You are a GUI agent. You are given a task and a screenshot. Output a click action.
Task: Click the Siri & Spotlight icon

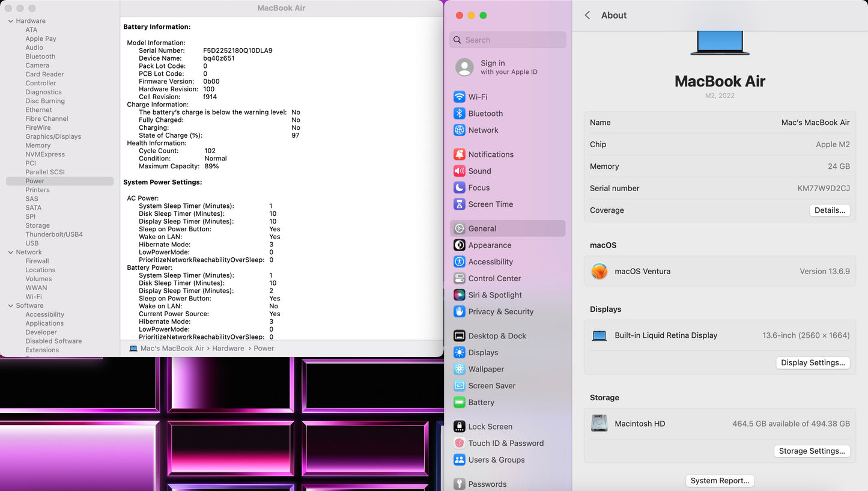[x=460, y=295]
